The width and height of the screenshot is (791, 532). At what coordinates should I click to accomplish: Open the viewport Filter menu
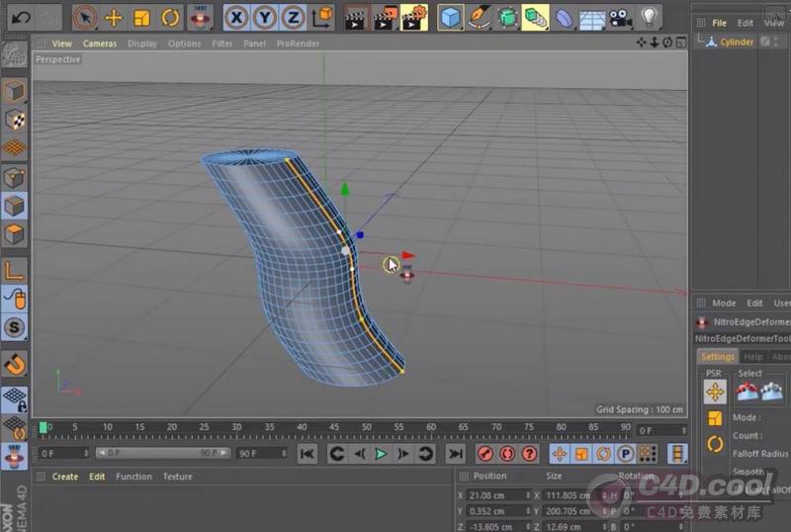[221, 44]
